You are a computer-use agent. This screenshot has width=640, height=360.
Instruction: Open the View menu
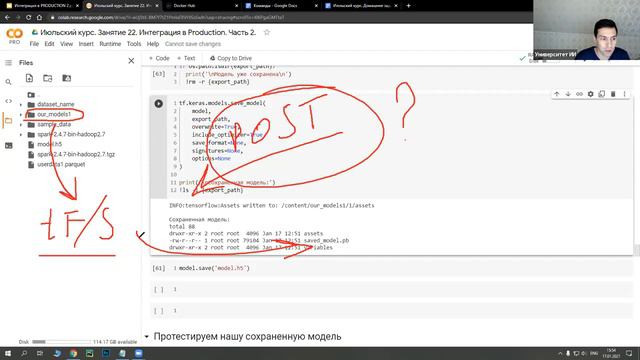(67, 44)
